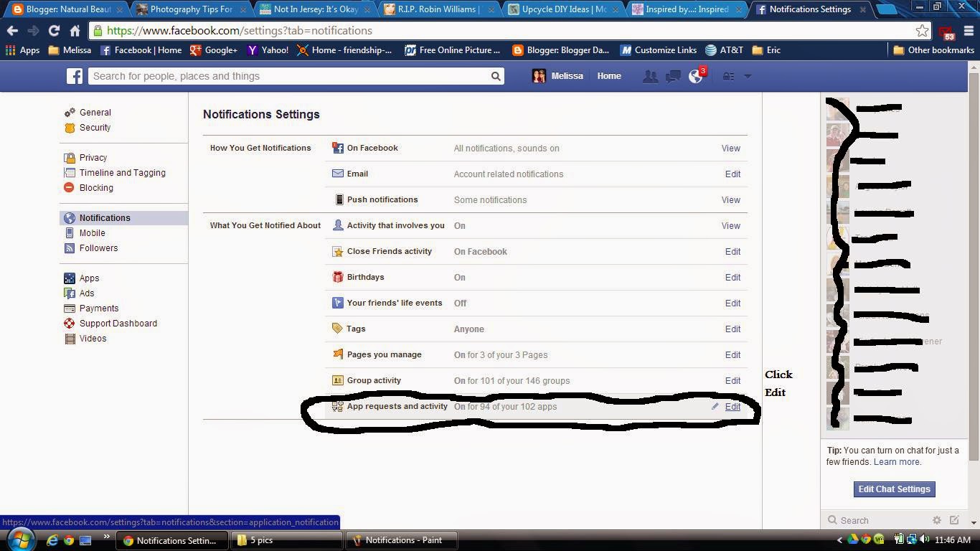Click Edit for App requests and activity

(x=732, y=407)
